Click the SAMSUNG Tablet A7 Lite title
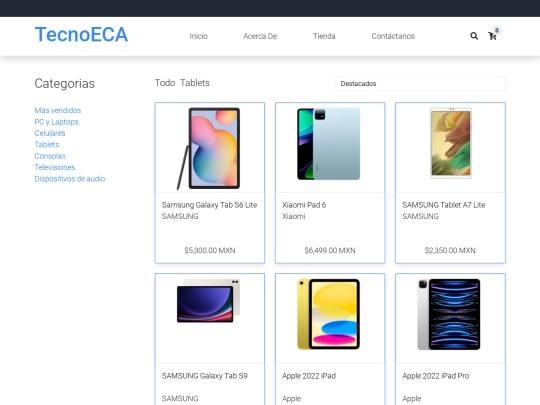This screenshot has width=540, height=405. pyautogui.click(x=444, y=205)
